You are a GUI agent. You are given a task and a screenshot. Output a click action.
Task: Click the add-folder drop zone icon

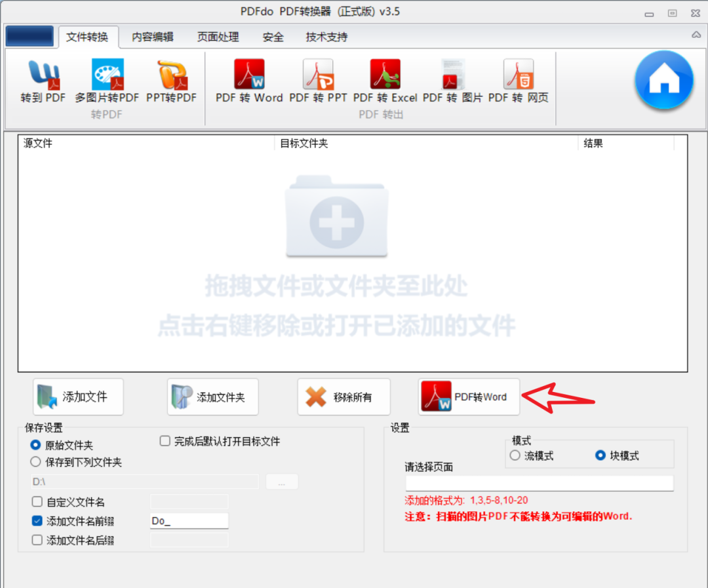coord(336,217)
